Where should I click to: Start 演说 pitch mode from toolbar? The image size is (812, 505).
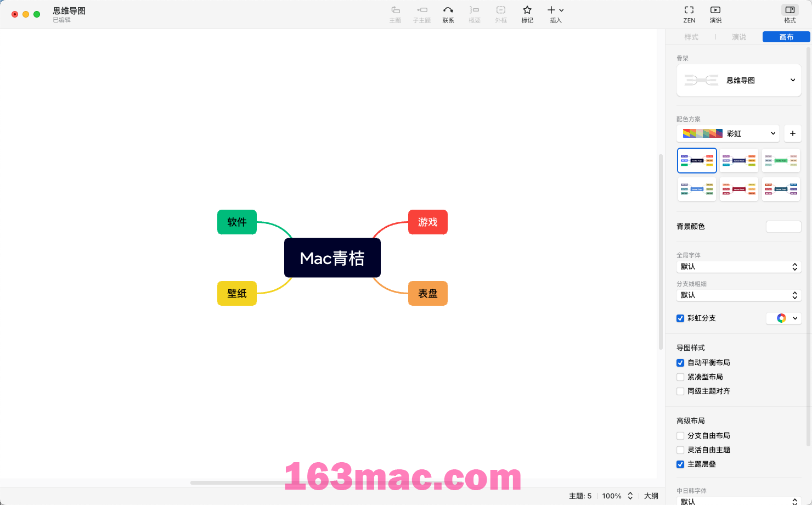(715, 14)
